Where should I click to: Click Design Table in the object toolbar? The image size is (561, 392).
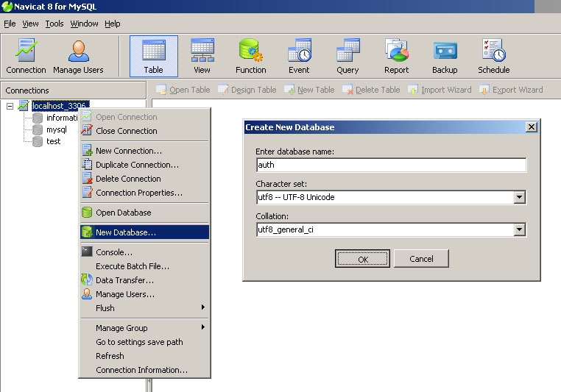(x=247, y=90)
